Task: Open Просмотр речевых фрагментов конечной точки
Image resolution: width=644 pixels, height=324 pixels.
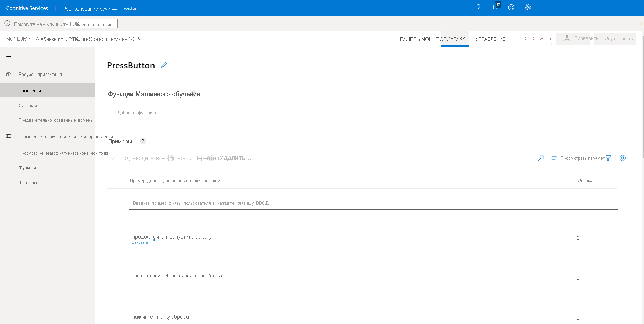Action: coord(64,153)
